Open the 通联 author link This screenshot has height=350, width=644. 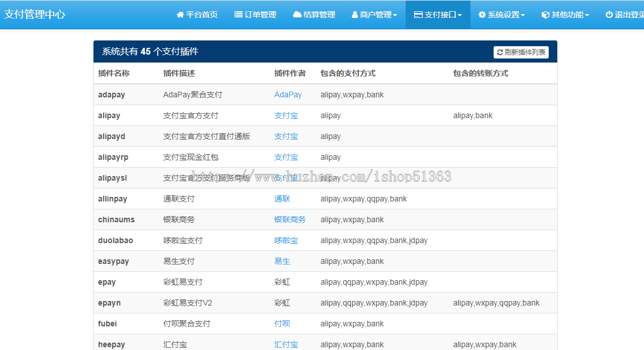coord(282,199)
